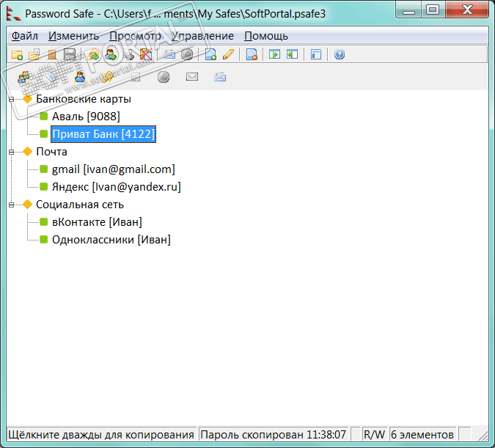Click the Group drag icon in second toolbar
The width and height of the screenshot is (495, 448).
point(23,77)
